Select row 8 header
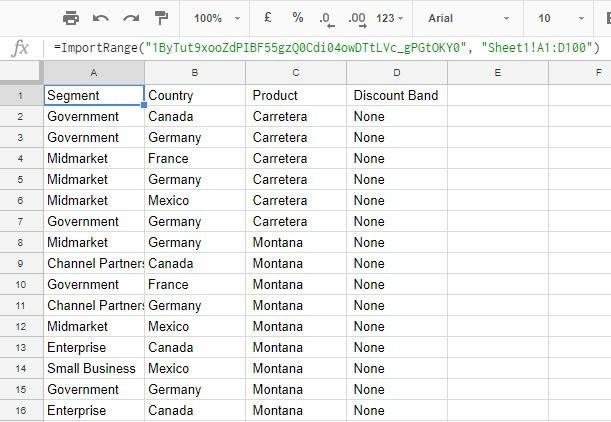The width and height of the screenshot is (611, 422). click(x=21, y=242)
